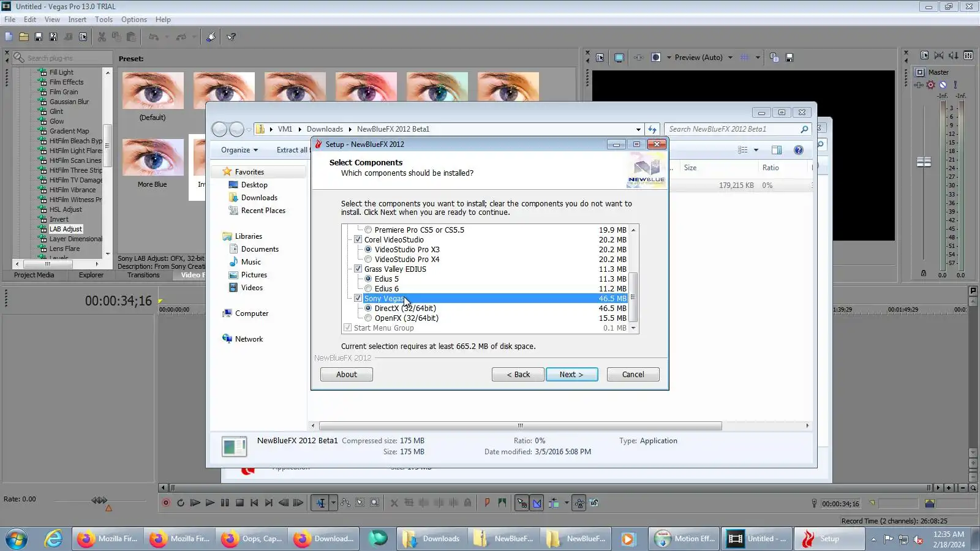This screenshot has height=551, width=980.
Task: Switch to the Transitions tab
Action: 143,275
